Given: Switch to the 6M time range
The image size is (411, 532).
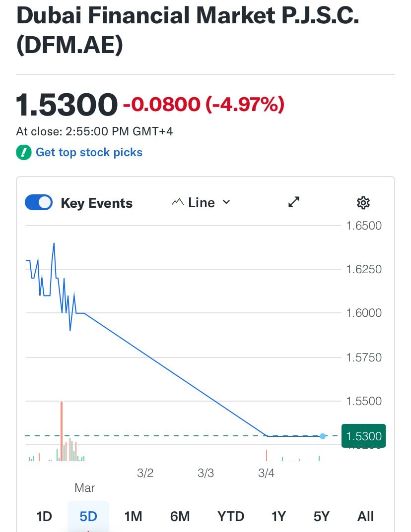Looking at the screenshot, I should pyautogui.click(x=180, y=516).
